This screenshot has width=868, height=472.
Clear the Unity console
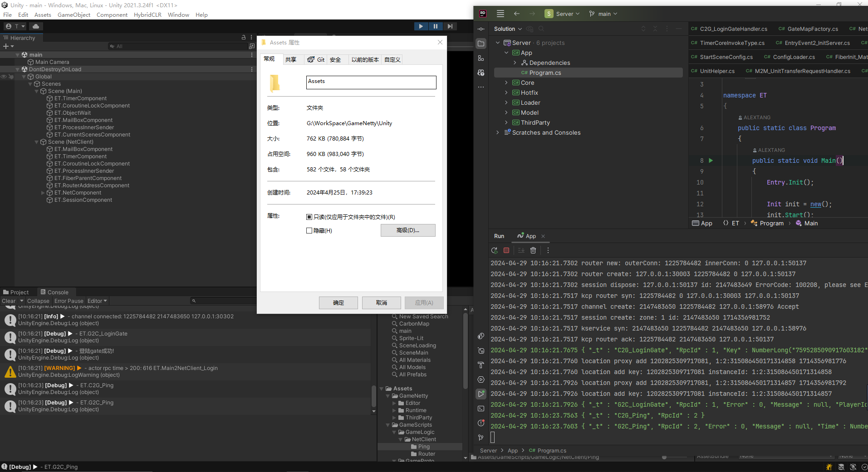coord(9,301)
